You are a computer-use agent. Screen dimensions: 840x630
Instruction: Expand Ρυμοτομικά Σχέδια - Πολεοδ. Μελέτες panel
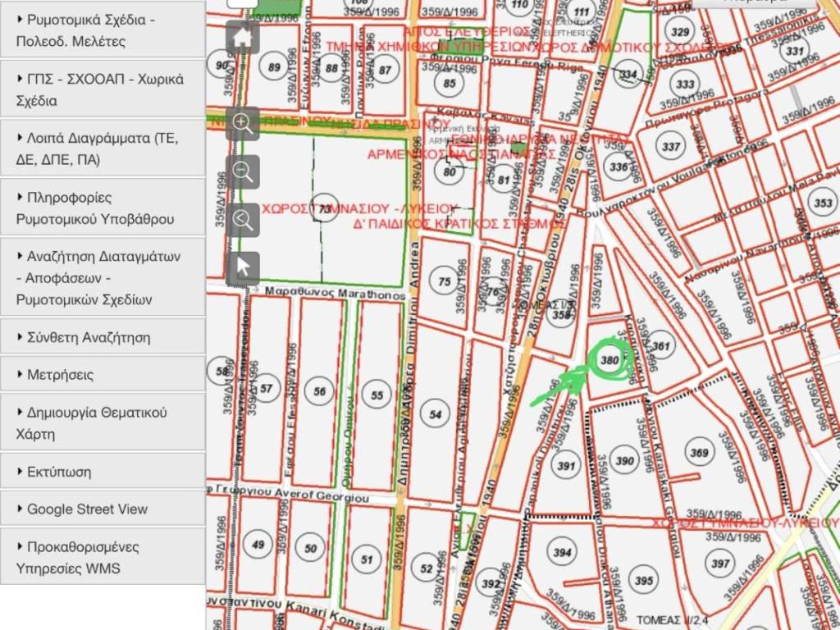[x=103, y=30]
